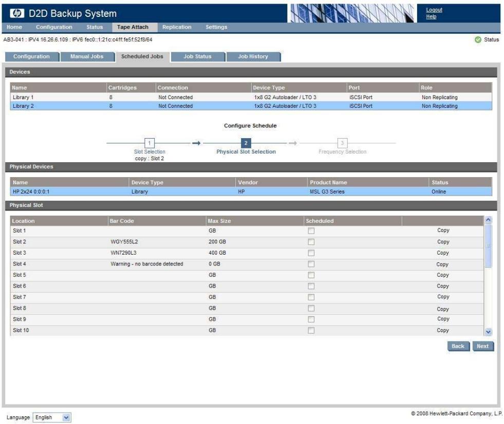The height and width of the screenshot is (424, 504).
Task: Click Copy link for Slot 3
Action: [443, 253]
